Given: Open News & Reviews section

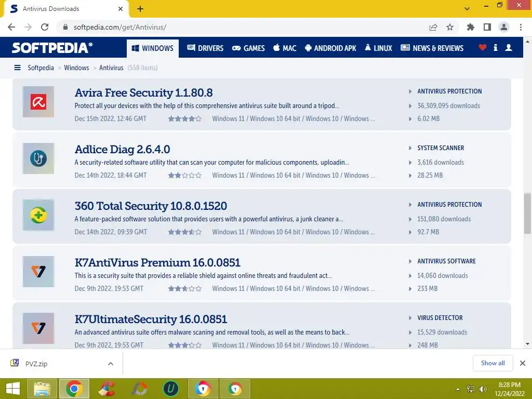Looking at the screenshot, I should pyautogui.click(x=432, y=48).
